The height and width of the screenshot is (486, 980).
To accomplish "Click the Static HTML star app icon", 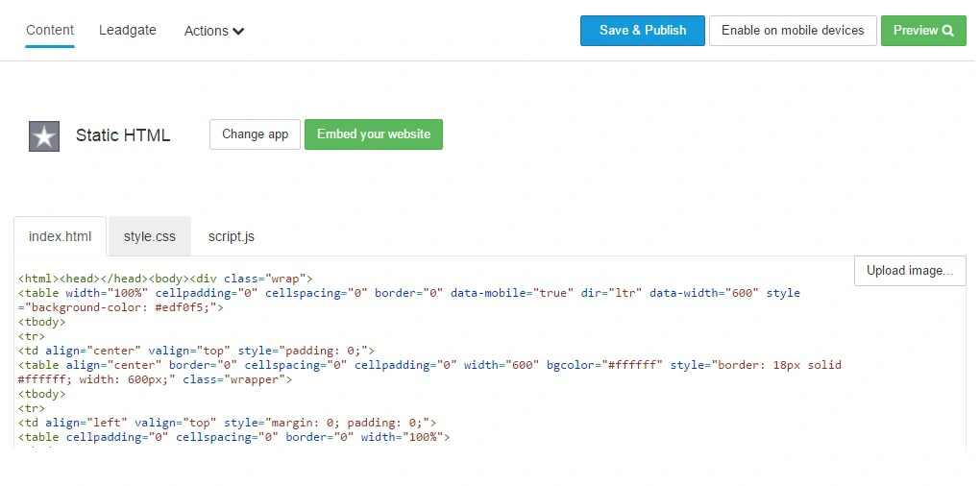I will 44,136.
